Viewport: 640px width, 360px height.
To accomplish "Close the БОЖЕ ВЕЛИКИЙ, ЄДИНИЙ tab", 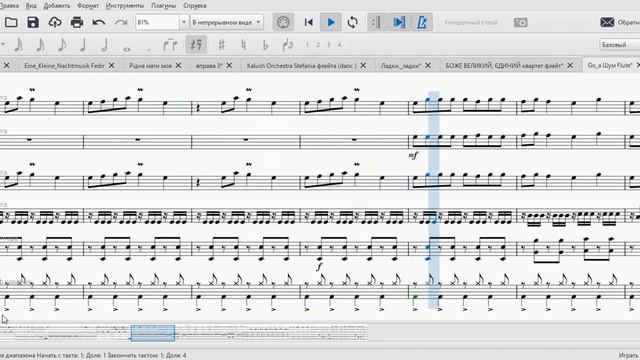I will 570,65.
